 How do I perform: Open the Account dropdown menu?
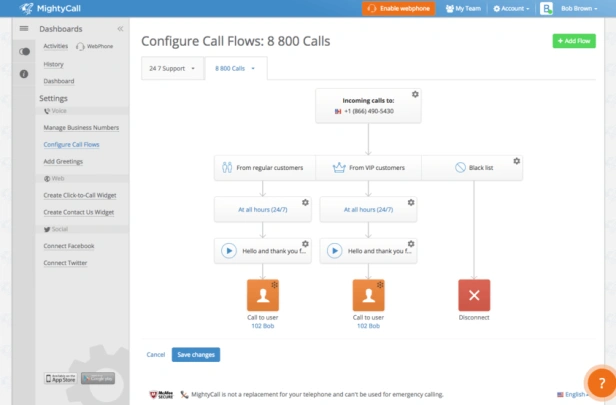point(511,8)
